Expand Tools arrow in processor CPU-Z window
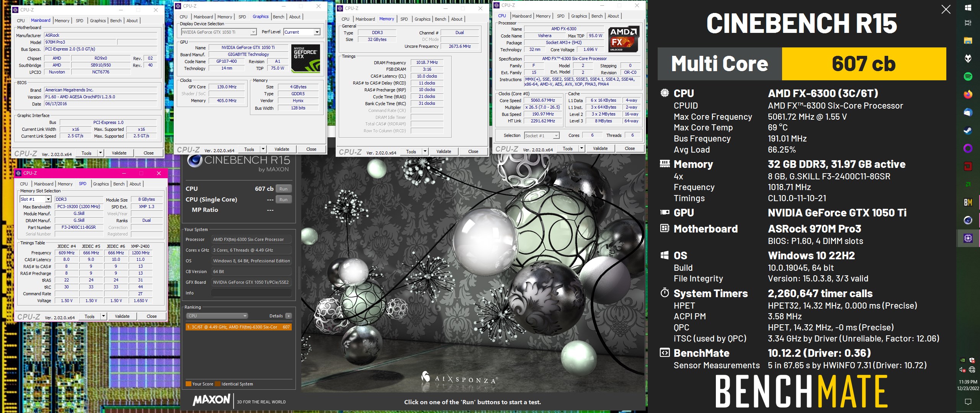This screenshot has width=980, height=413. tap(581, 148)
